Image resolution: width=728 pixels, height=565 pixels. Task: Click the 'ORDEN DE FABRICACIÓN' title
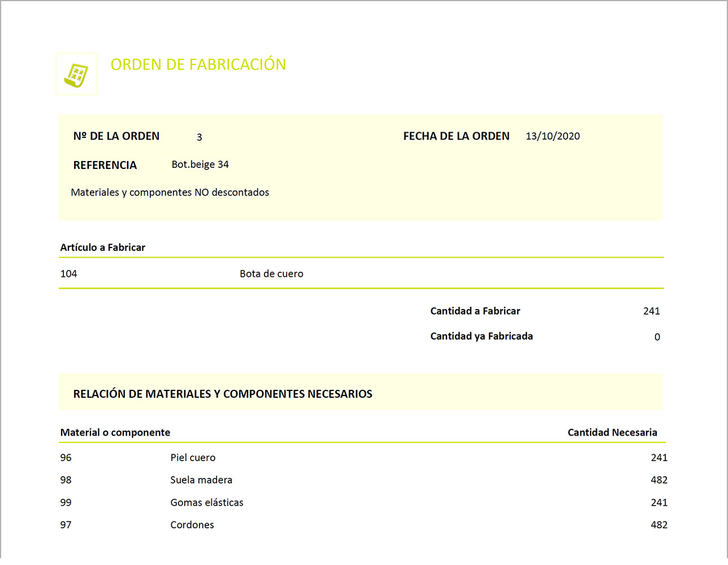point(198,64)
